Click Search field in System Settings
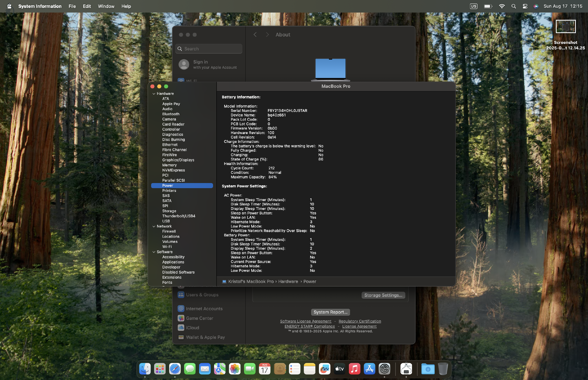588x380 pixels. pyautogui.click(x=209, y=49)
